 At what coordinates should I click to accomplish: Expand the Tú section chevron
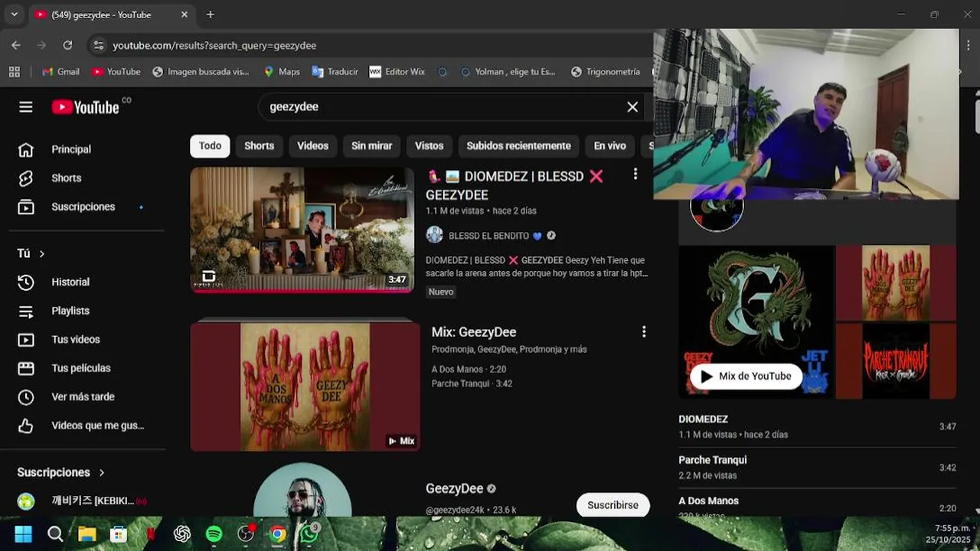pos(41,253)
